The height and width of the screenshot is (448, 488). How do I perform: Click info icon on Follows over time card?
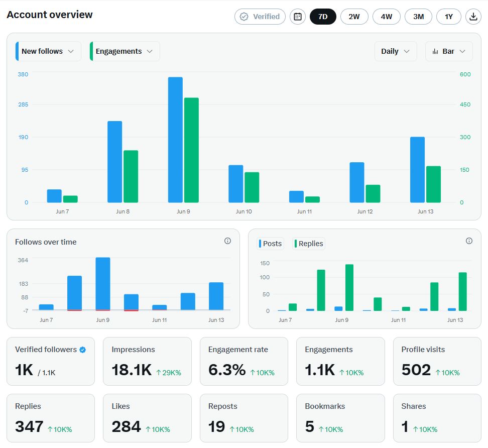coord(227,241)
